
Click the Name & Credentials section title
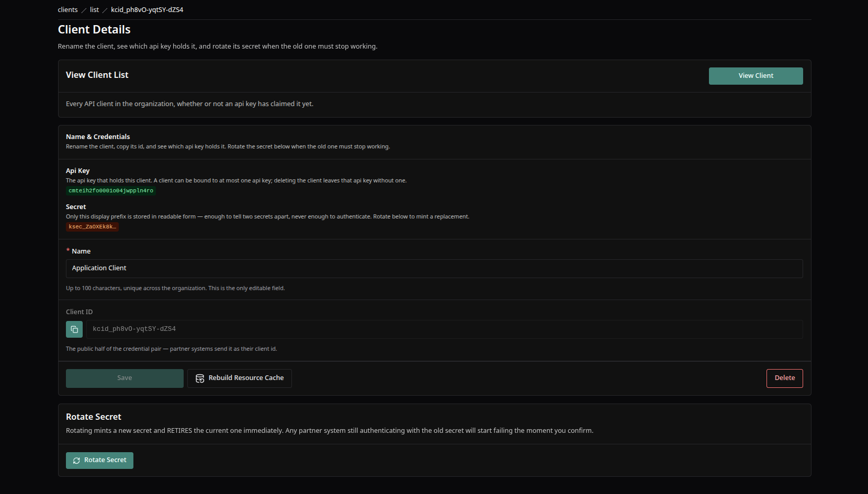coord(98,137)
